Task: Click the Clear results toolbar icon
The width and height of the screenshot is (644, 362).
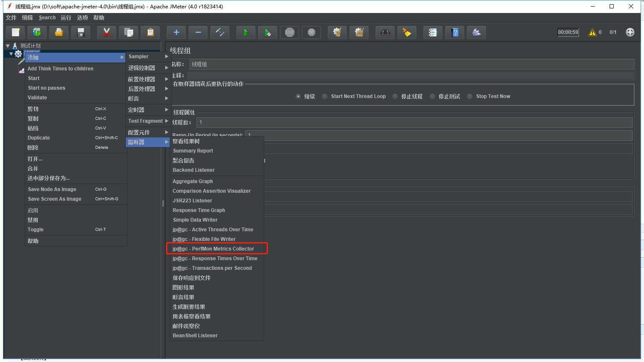Action: coord(337,32)
